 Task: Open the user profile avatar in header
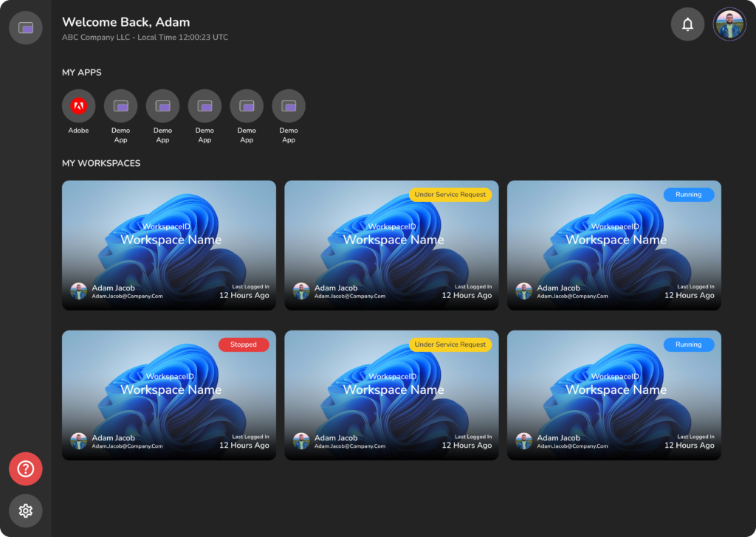click(729, 24)
